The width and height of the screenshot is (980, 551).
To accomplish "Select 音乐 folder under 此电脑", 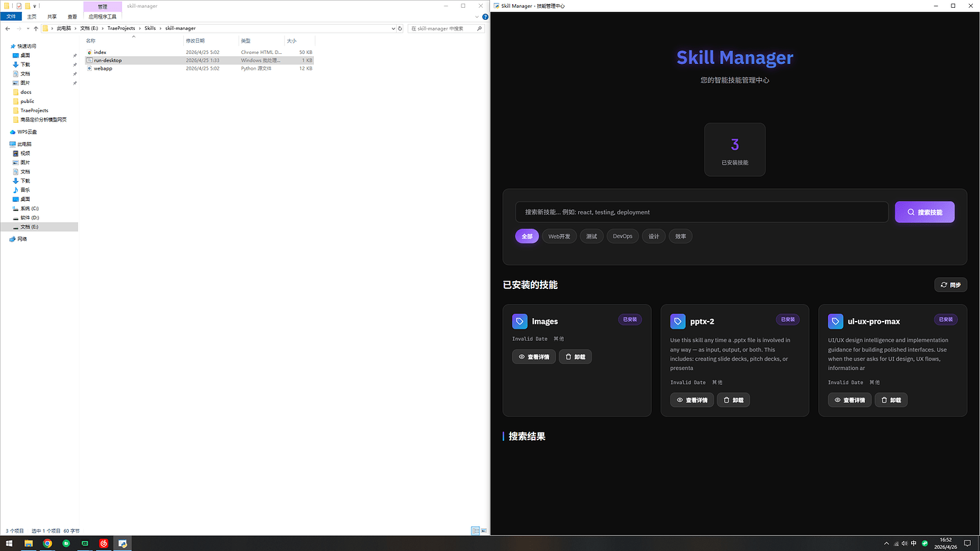I will [25, 190].
